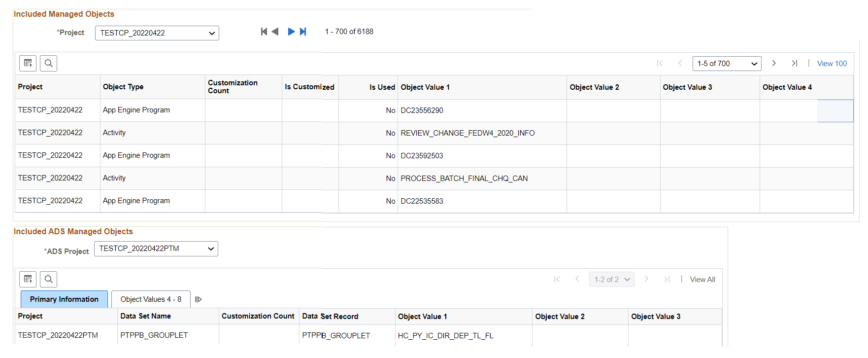Viewport: 868px width, 358px height.
Task: Click Is Used 'No' in DC22535583 row
Action: click(391, 201)
